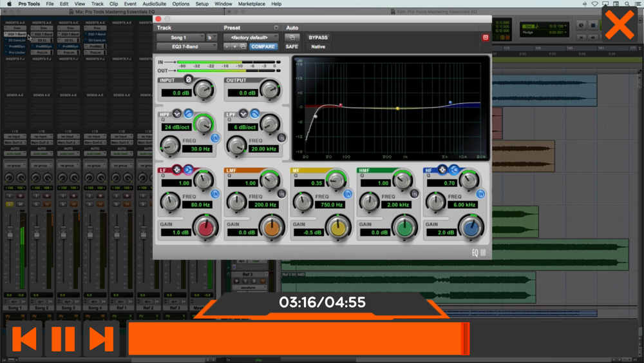Click the input gain 0.0 dB field
This screenshot has height=363, width=644.
[x=176, y=93]
